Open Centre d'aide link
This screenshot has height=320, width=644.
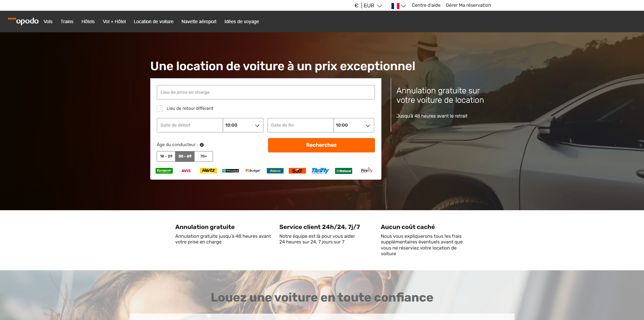(426, 5)
